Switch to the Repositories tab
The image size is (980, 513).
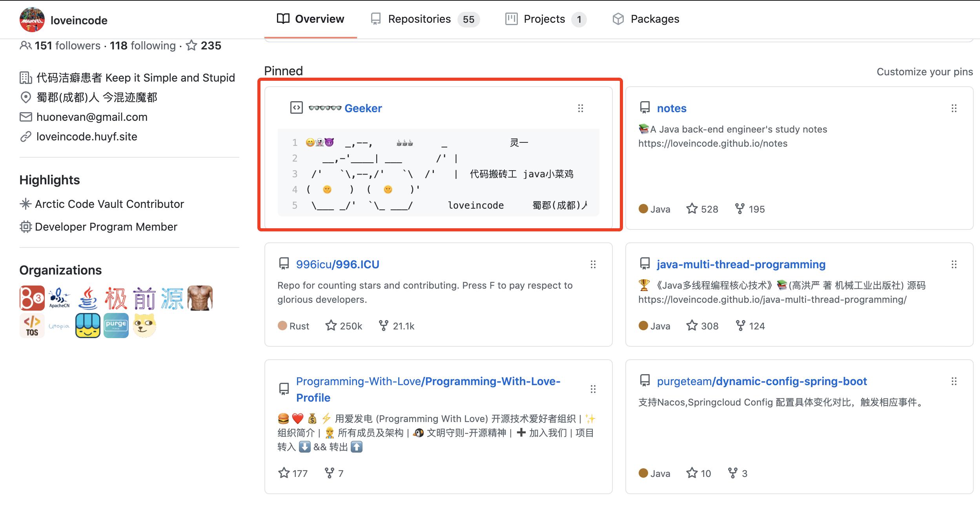[x=419, y=18]
